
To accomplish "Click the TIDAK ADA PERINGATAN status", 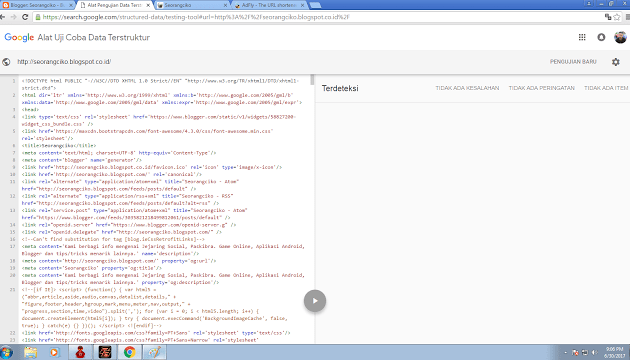I will pos(542,88).
